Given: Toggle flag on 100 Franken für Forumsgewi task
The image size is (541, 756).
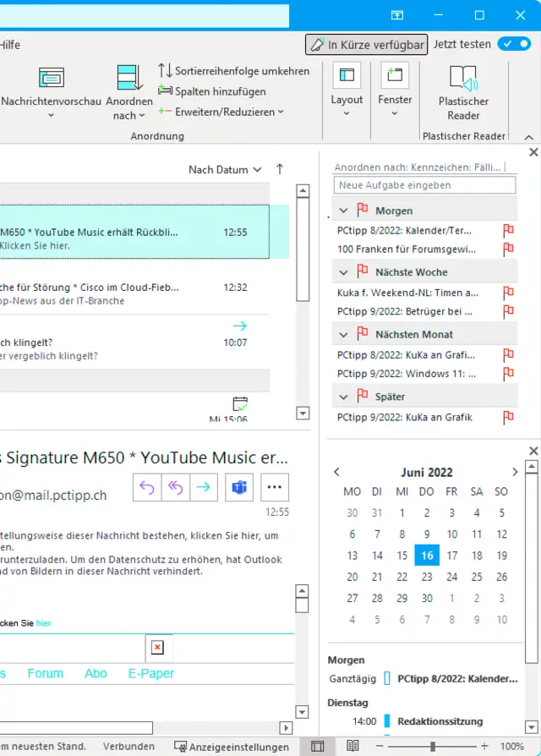Looking at the screenshot, I should pyautogui.click(x=508, y=249).
